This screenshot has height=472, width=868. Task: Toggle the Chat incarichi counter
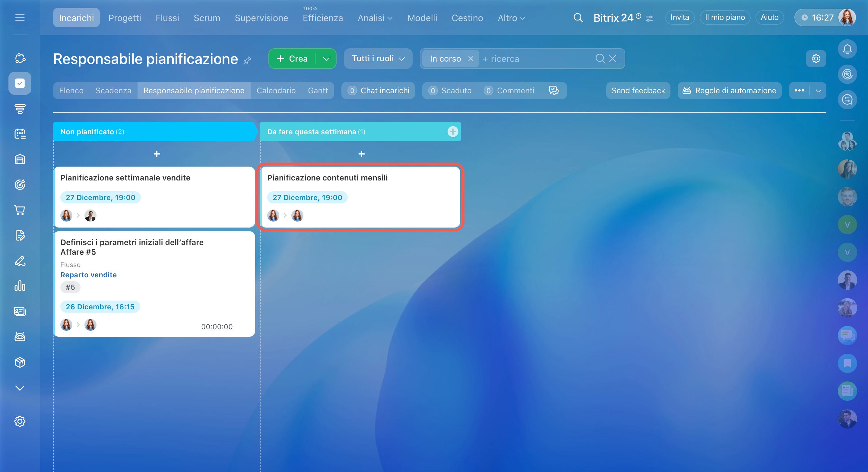[379, 91]
